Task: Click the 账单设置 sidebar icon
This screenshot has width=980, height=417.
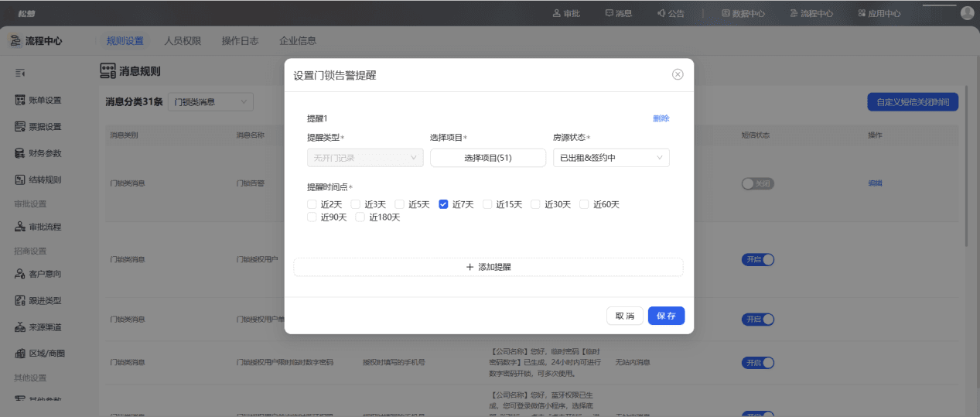Action: click(21, 100)
